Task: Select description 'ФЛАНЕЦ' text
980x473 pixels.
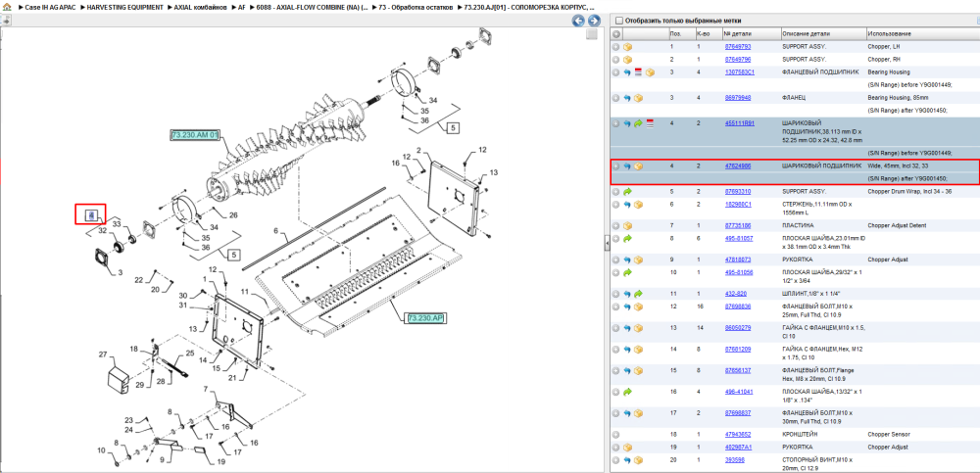Action: [794, 98]
